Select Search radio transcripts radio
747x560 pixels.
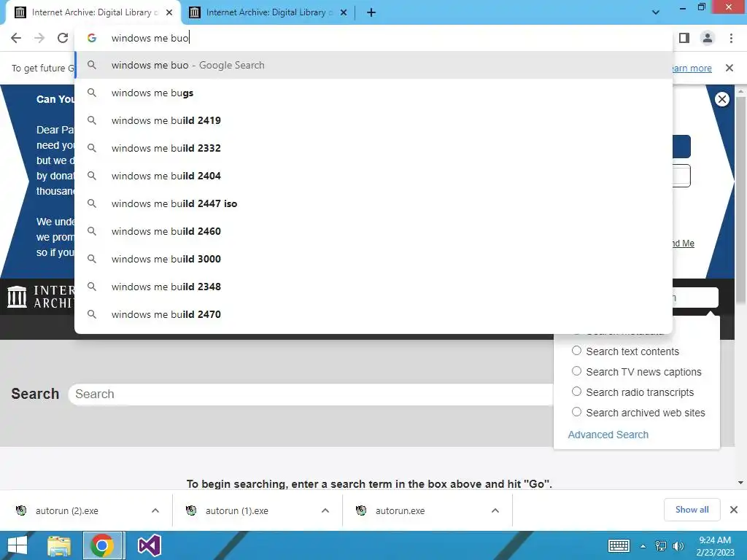point(576,392)
